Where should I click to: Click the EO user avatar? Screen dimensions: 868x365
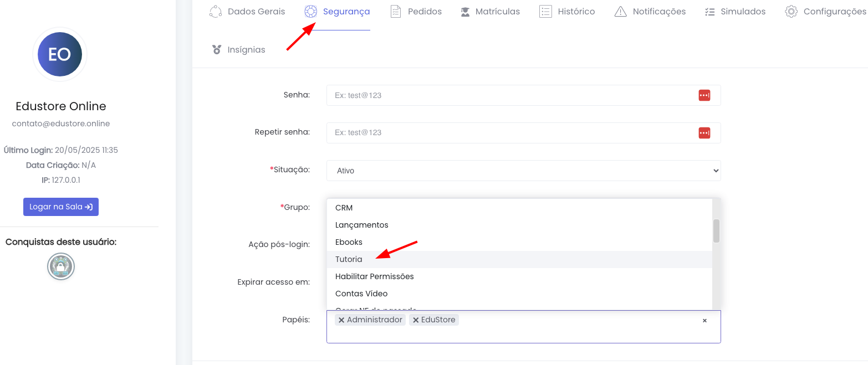pos(60,54)
